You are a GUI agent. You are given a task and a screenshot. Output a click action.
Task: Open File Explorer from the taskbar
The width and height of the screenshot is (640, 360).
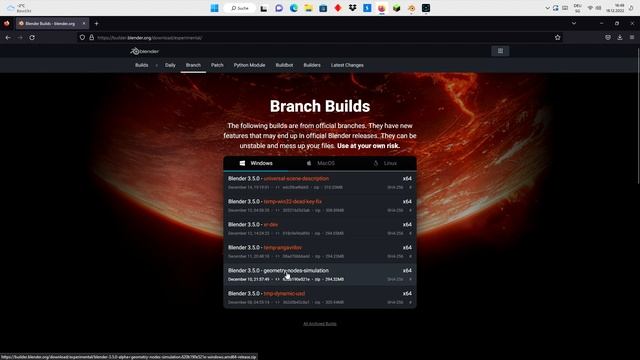pos(308,8)
